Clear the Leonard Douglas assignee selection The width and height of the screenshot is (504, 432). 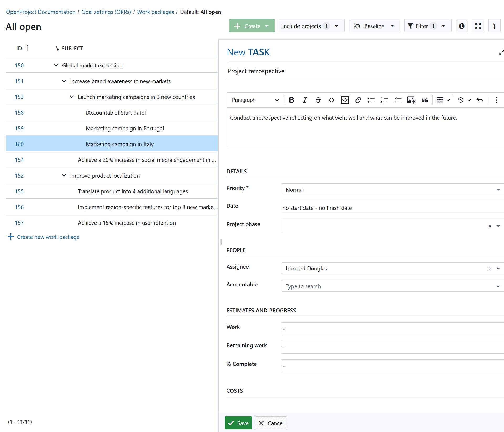pyautogui.click(x=490, y=268)
